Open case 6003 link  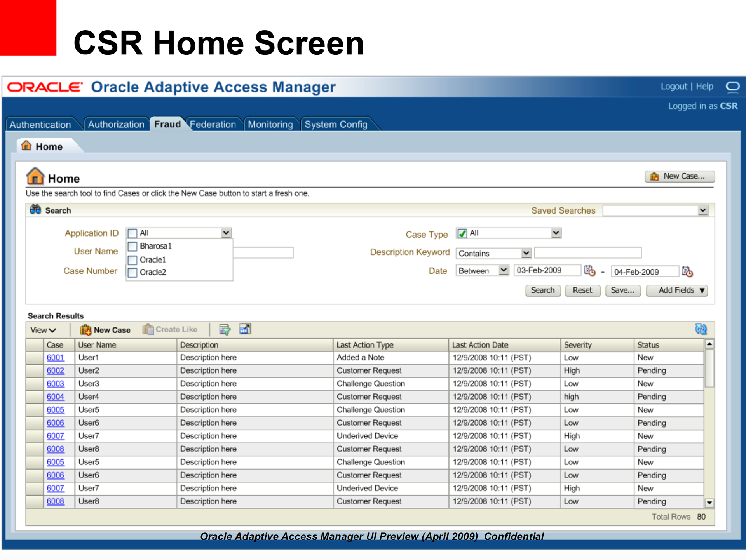tap(56, 384)
